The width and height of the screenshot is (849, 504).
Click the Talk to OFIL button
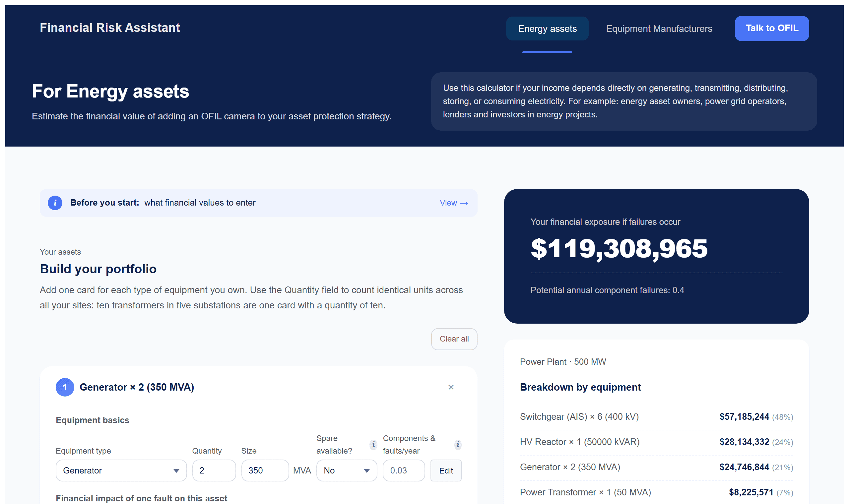pos(772,28)
